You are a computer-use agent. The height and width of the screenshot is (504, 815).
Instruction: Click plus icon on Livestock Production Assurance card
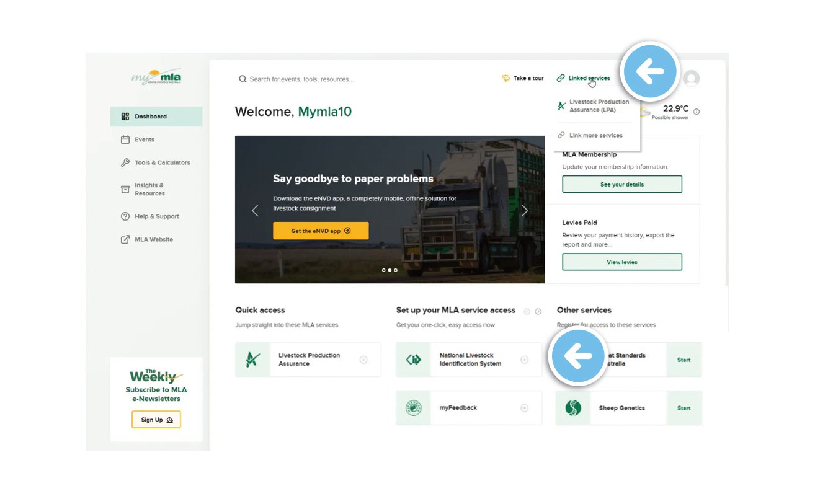click(x=363, y=360)
